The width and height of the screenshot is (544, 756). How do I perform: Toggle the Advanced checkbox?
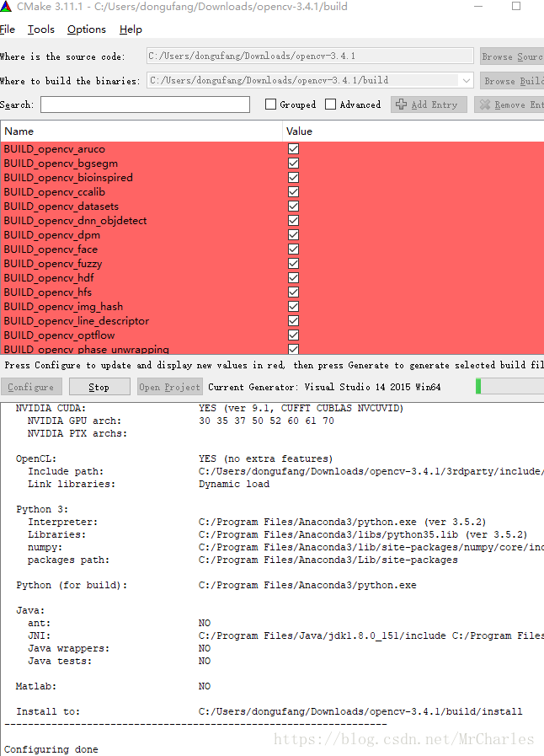pos(331,105)
